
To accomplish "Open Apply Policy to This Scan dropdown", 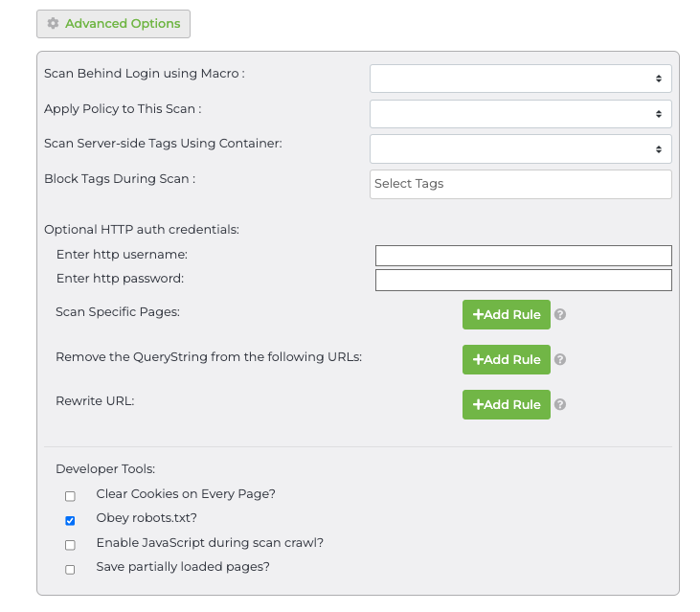I will [520, 114].
